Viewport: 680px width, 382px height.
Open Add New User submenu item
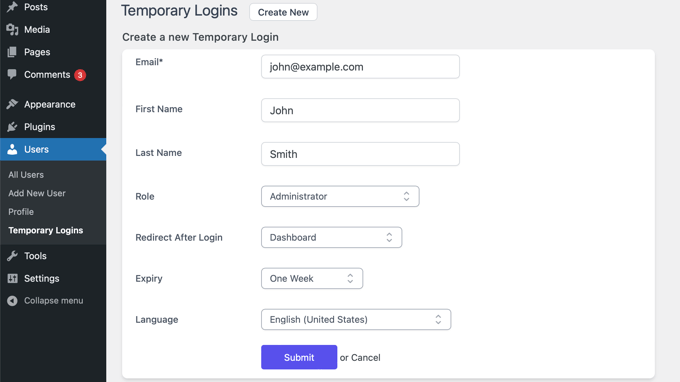[x=37, y=193]
